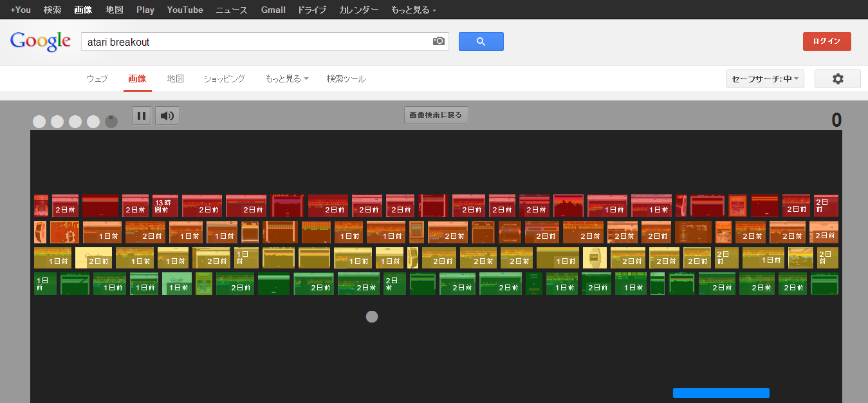
Task: Click the gray bouncing ball
Action: click(x=371, y=317)
